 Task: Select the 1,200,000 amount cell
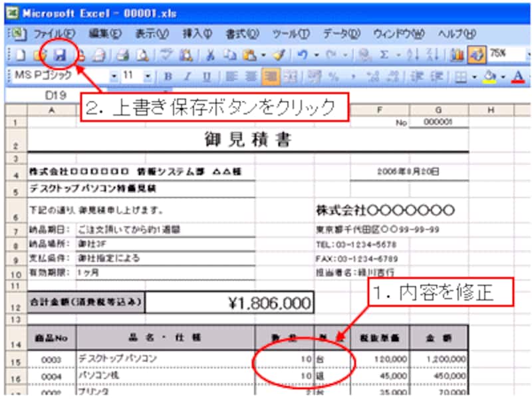pos(439,359)
